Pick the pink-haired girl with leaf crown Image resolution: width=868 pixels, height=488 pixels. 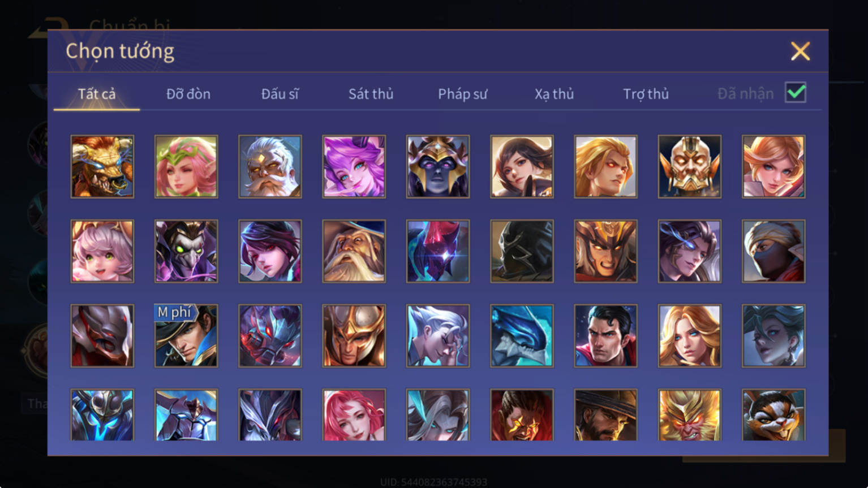pos(186,166)
